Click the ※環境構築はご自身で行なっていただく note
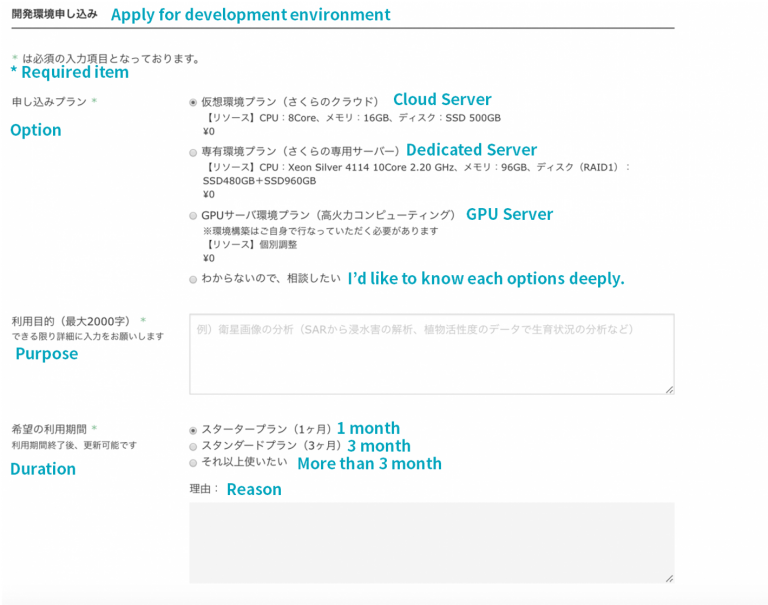This screenshot has height=605, width=768. click(320, 231)
